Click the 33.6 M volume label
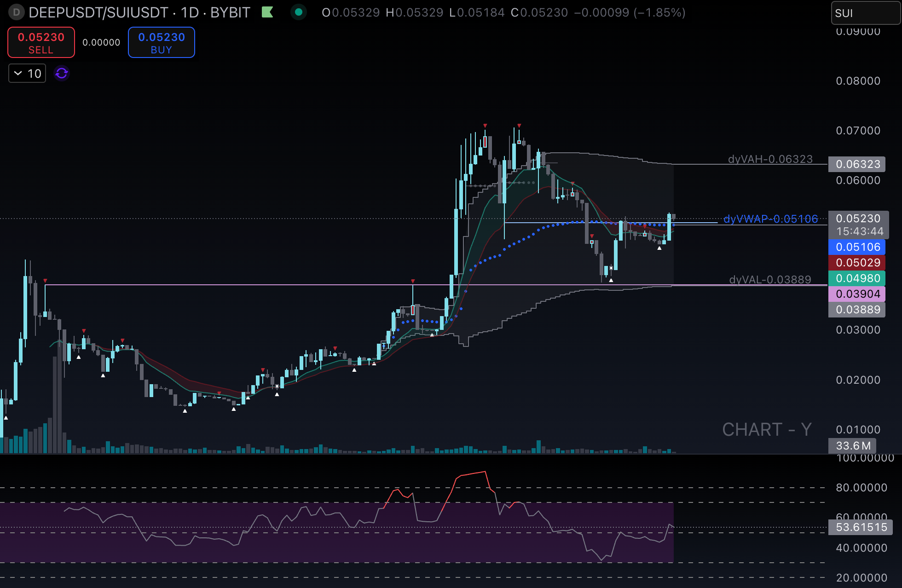Image resolution: width=902 pixels, height=588 pixels. tap(853, 446)
